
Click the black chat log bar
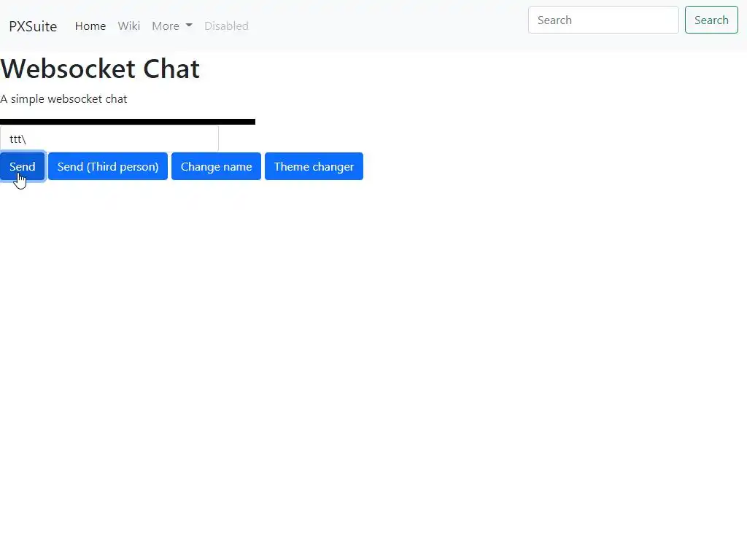click(128, 122)
